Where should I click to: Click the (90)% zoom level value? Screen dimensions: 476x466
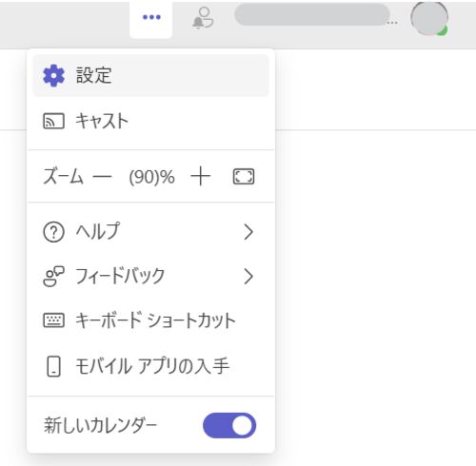click(x=151, y=177)
